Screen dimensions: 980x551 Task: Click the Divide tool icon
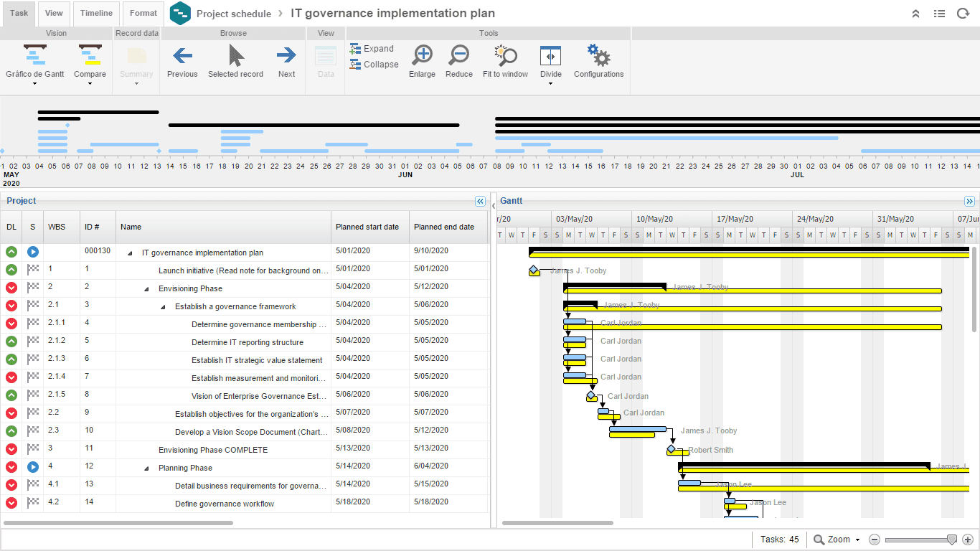pyautogui.click(x=550, y=56)
